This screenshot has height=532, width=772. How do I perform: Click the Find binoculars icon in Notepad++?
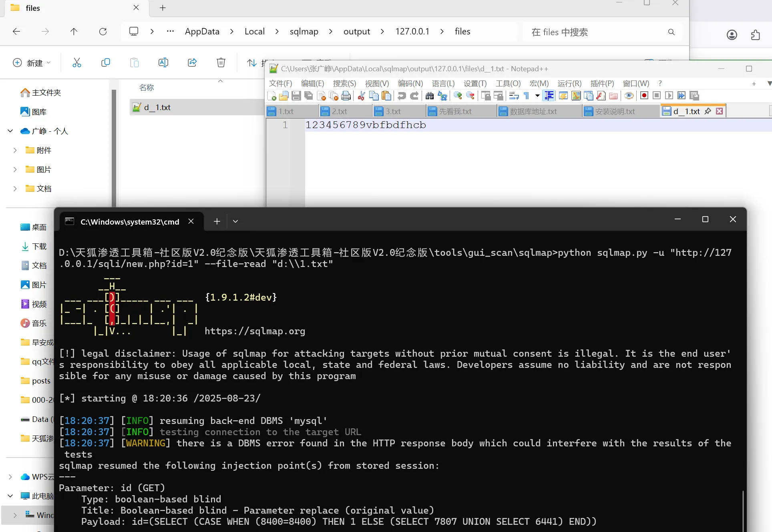tap(430, 96)
